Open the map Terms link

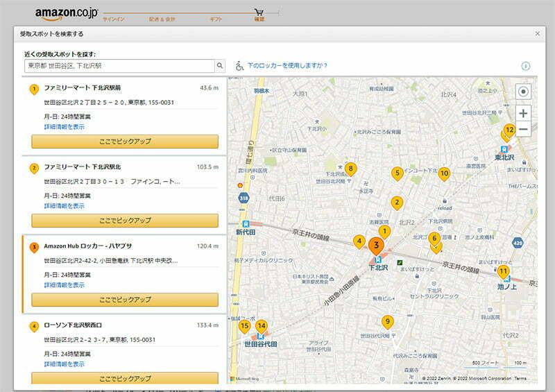coord(520,379)
